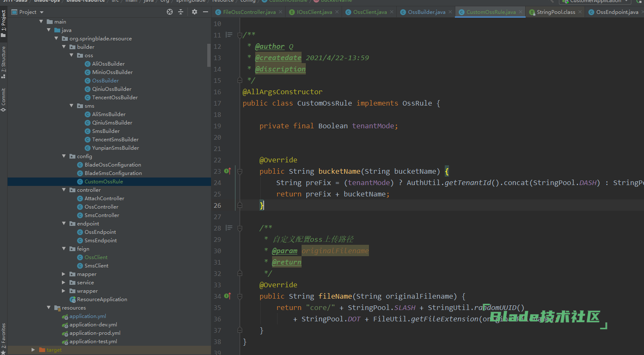
Task: Click the config breadcrumb in navigation bar
Action: [248, 1]
